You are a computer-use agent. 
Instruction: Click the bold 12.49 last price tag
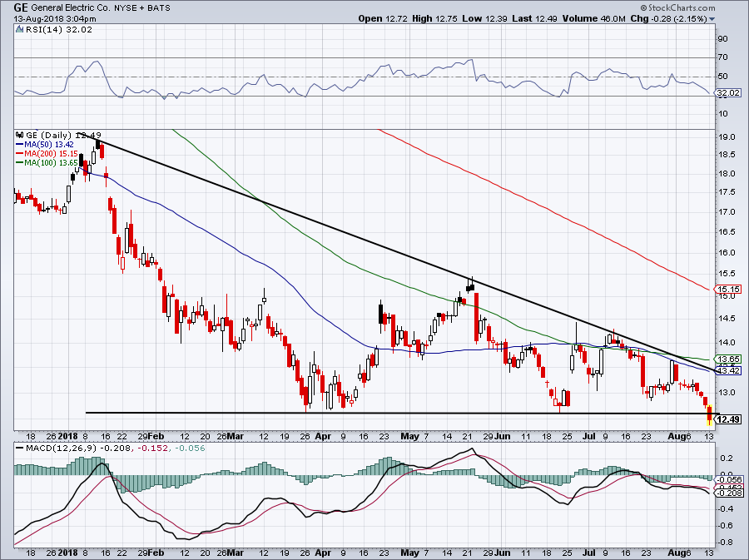click(728, 419)
